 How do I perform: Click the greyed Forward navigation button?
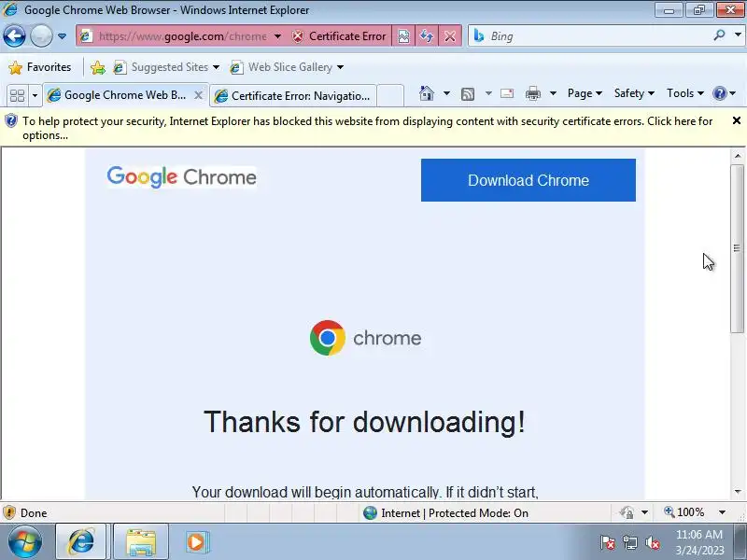tap(41, 36)
